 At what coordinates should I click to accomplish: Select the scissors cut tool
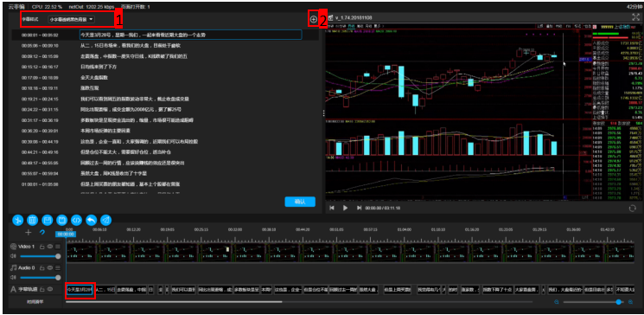[17, 220]
